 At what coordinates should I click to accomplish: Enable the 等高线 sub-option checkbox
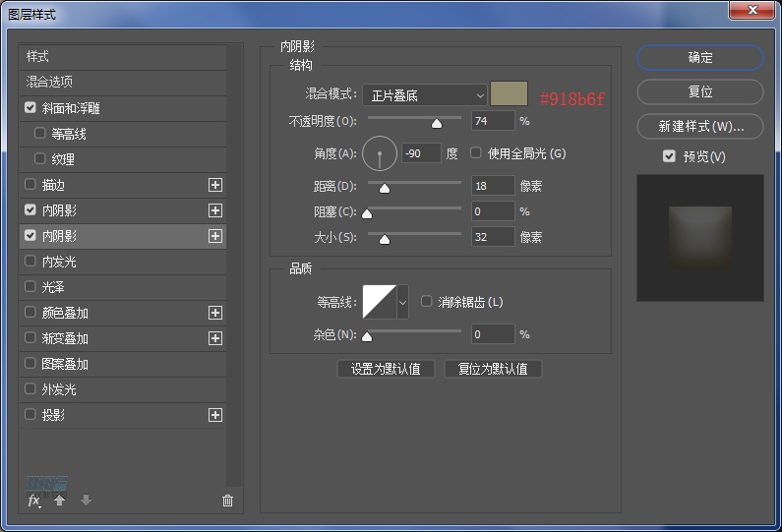(40, 133)
